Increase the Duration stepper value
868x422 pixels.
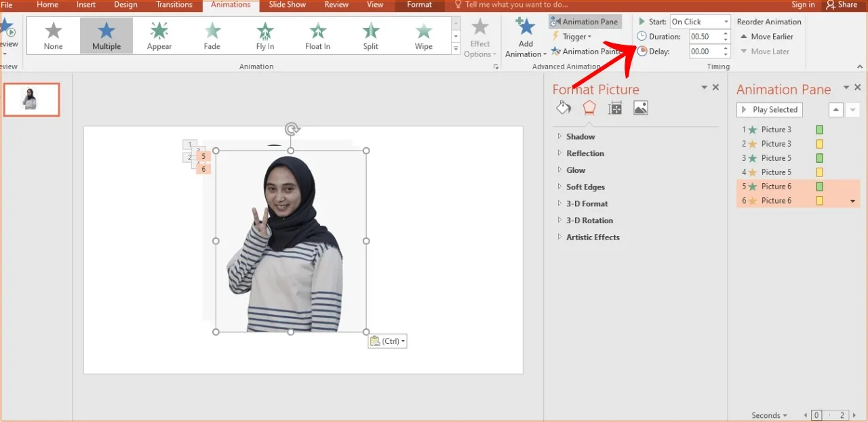(726, 33)
